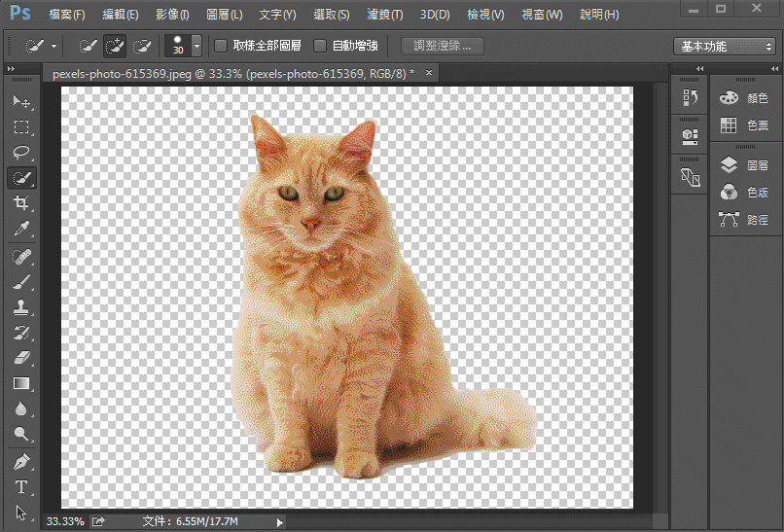This screenshot has width=784, height=532.
Task: Enable 自動增強 checkbox
Action: point(320,46)
